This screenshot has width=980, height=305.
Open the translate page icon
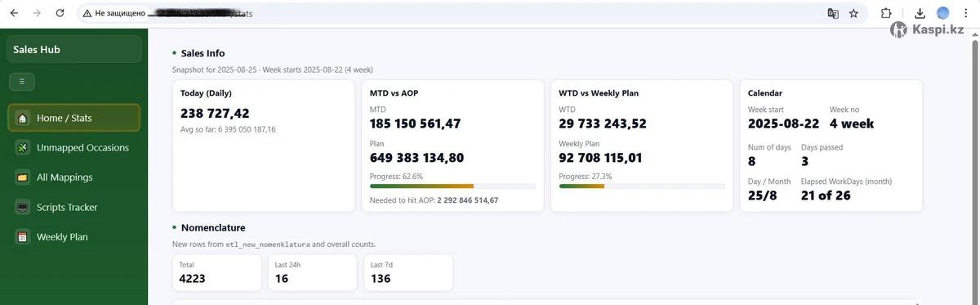pyautogui.click(x=832, y=13)
